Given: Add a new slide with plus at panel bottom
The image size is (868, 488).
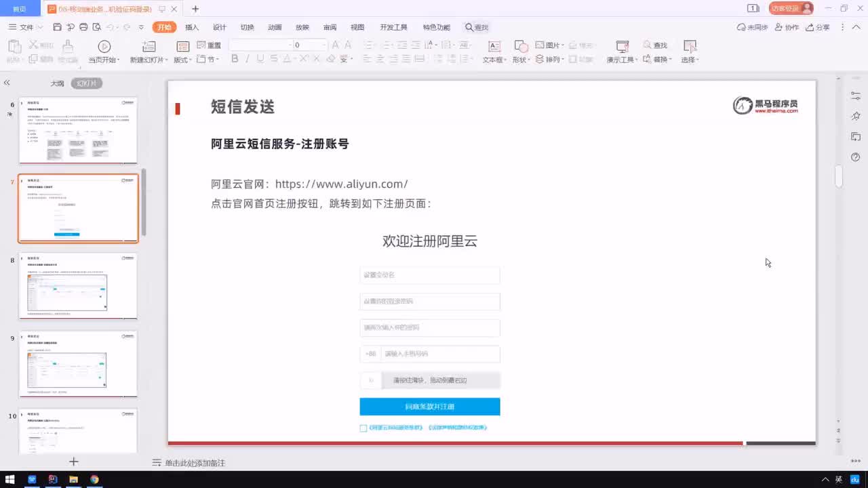Looking at the screenshot, I should (74, 462).
